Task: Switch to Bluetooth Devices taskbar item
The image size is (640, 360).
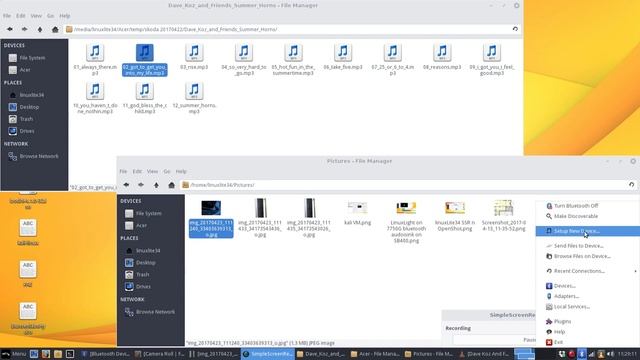Action: click(x=105, y=354)
